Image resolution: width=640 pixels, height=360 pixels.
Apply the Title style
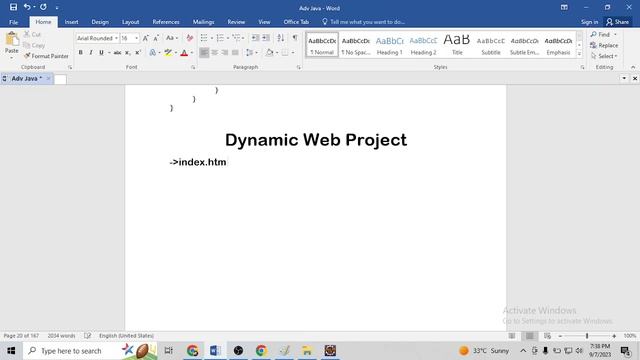tap(457, 45)
